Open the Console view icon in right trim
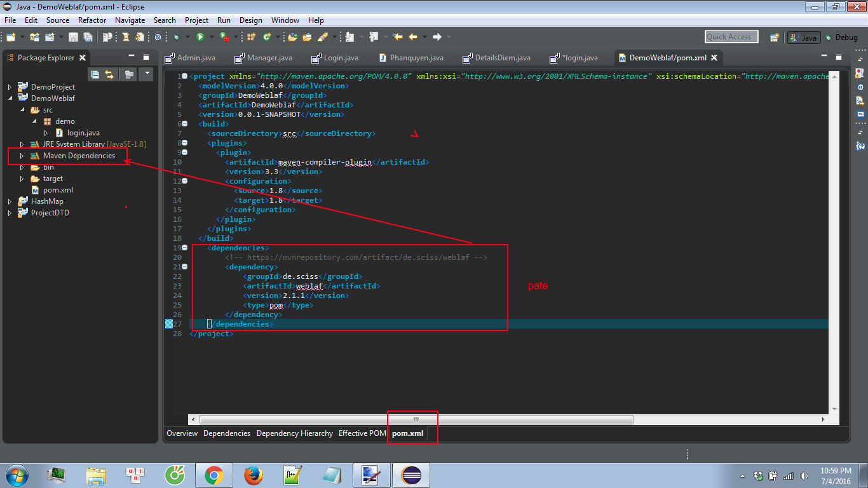This screenshot has width=868, height=488. 860,114
